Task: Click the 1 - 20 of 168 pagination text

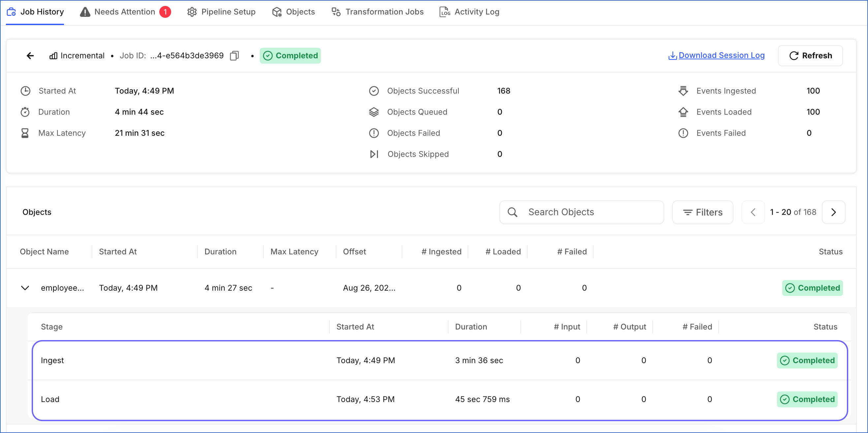Action: [x=793, y=212]
